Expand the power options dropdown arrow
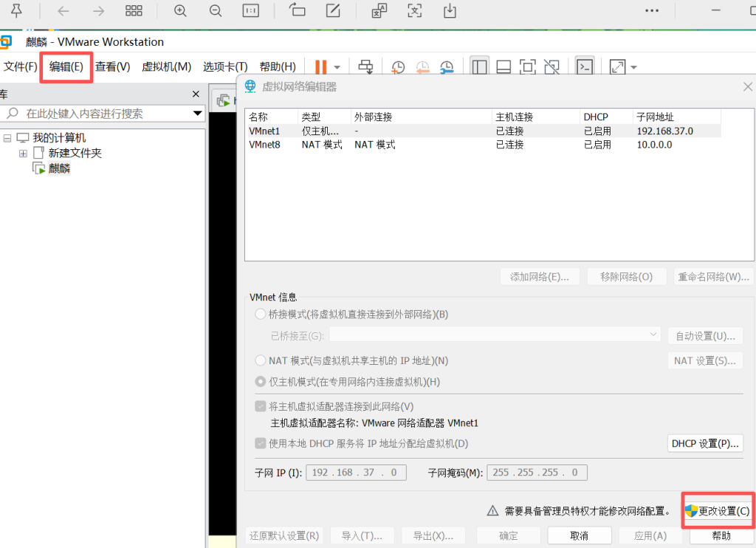 (337, 67)
